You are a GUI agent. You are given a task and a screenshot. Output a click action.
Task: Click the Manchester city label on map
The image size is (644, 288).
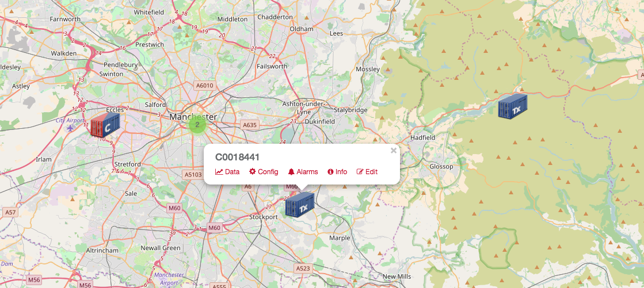coord(193,117)
